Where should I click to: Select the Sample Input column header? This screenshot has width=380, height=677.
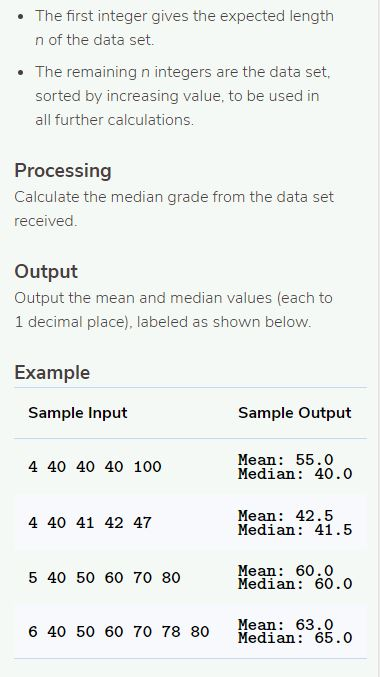click(78, 413)
